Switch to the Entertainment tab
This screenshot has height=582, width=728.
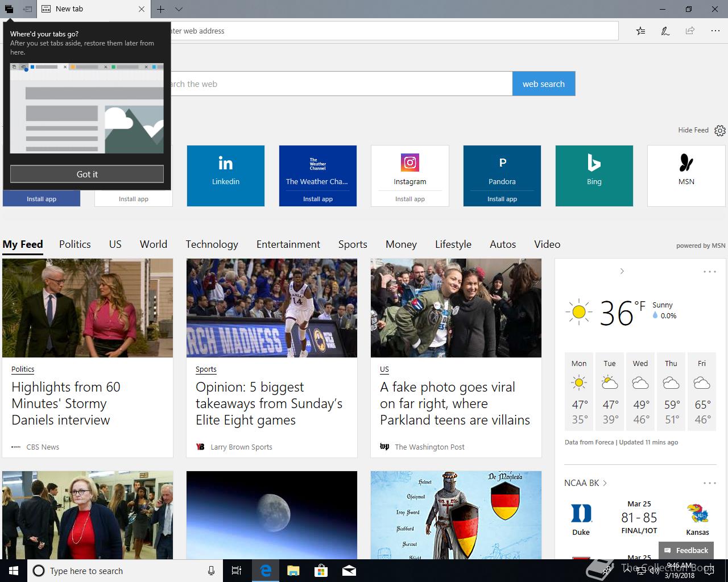tap(288, 244)
